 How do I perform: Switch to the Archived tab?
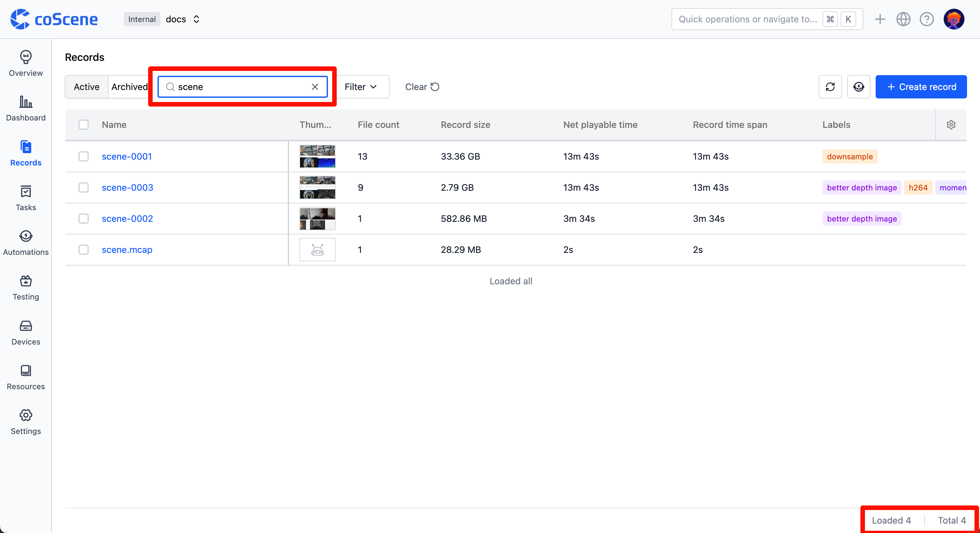click(130, 87)
